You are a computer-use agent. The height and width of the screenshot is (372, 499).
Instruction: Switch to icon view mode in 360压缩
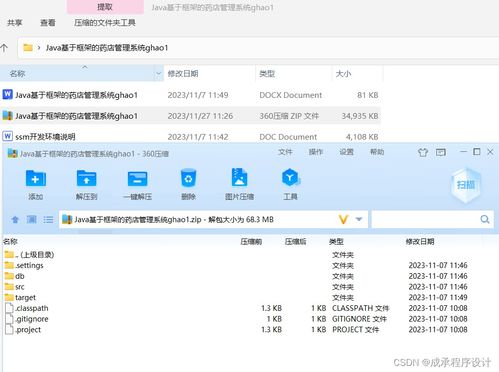(32, 219)
